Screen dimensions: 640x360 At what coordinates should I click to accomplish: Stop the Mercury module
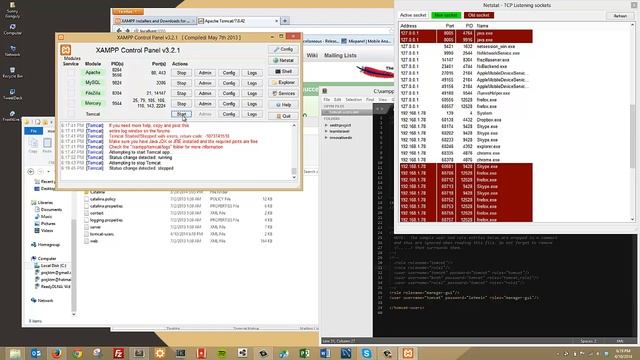pos(181,104)
